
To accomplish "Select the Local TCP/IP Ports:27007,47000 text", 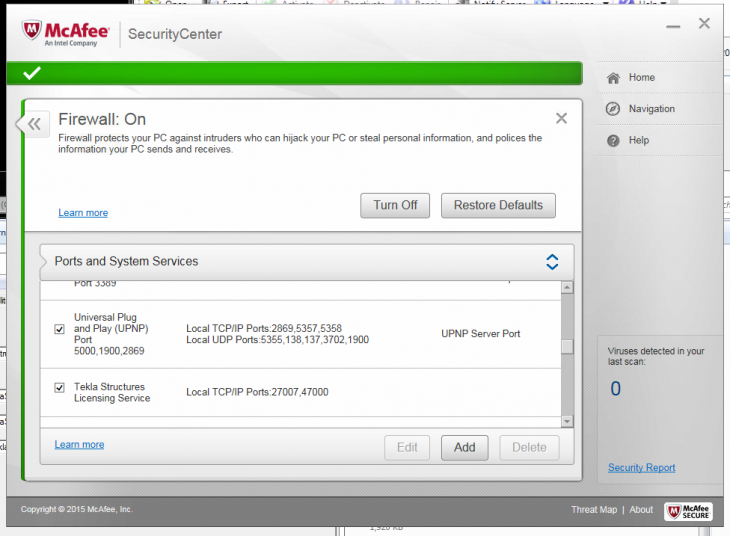I will click(257, 392).
